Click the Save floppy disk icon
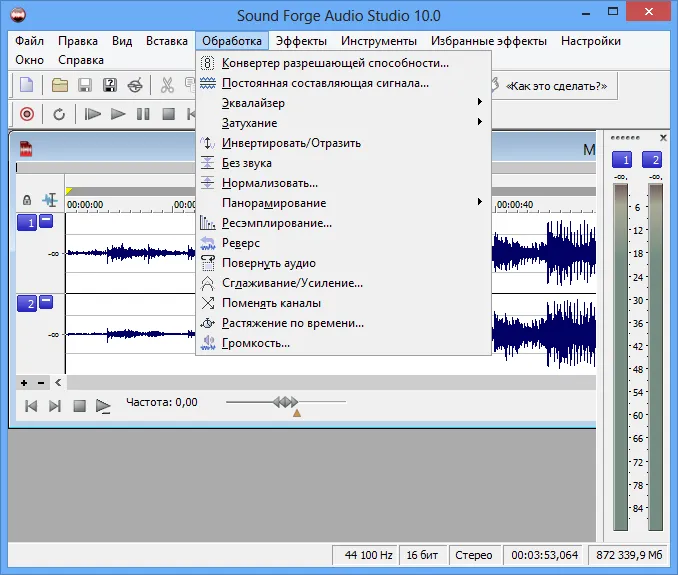678x575 pixels. [85, 85]
